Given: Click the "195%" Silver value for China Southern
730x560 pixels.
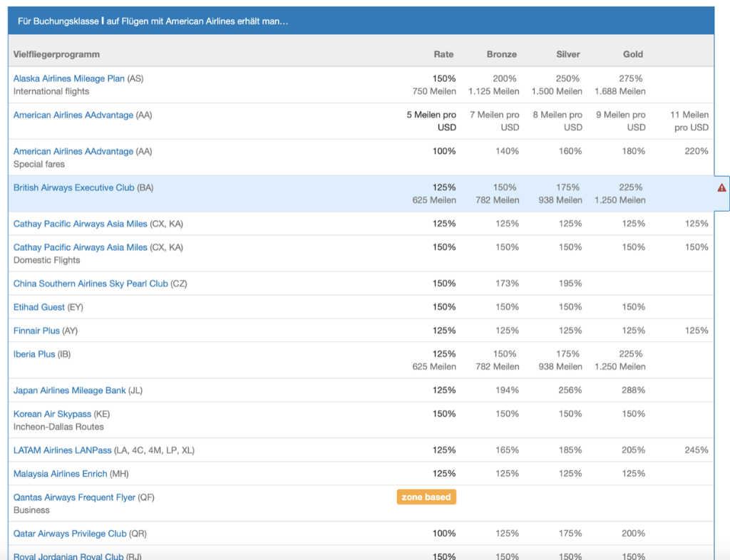Looking at the screenshot, I should pyautogui.click(x=570, y=284).
